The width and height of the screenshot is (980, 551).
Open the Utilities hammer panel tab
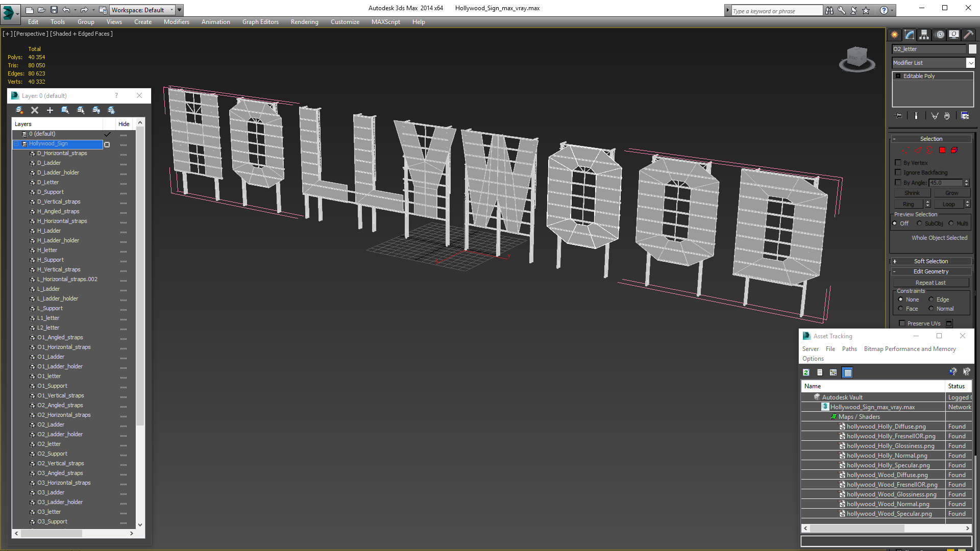click(x=968, y=35)
